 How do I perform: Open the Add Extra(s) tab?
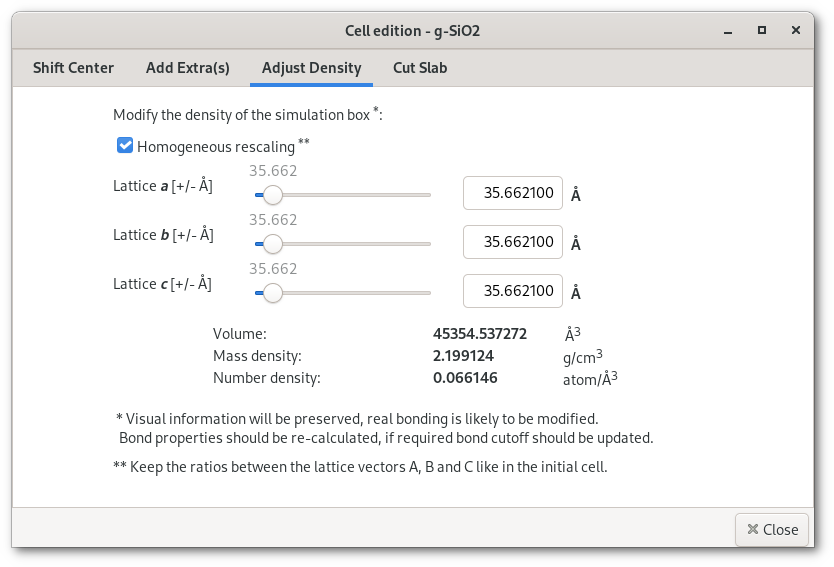pyautogui.click(x=188, y=68)
